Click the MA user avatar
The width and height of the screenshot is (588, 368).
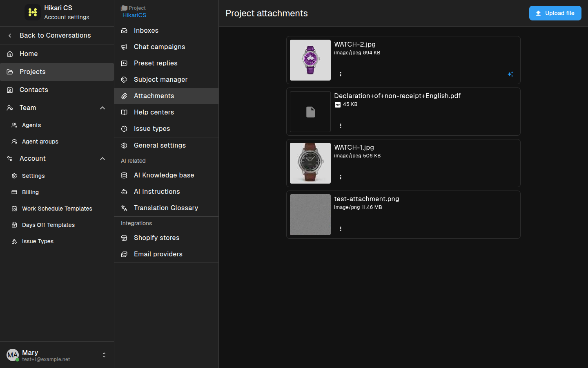click(13, 355)
